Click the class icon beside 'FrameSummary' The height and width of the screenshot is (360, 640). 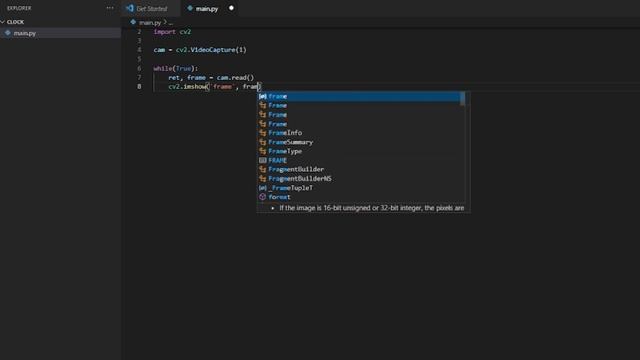coord(262,142)
